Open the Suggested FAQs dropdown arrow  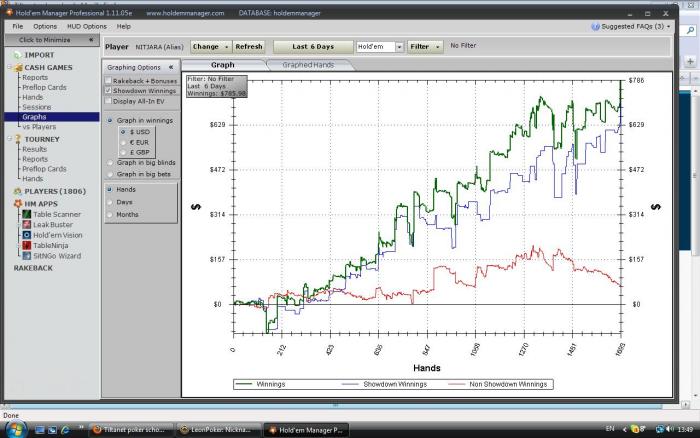click(x=668, y=27)
